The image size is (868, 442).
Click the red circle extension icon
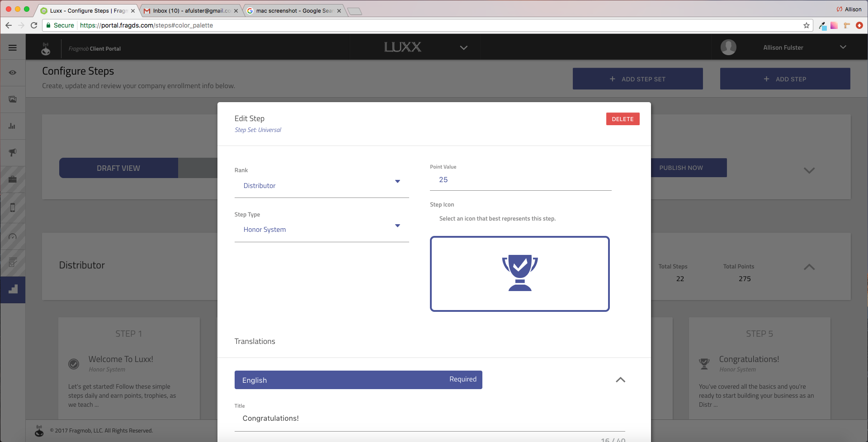coord(859,25)
